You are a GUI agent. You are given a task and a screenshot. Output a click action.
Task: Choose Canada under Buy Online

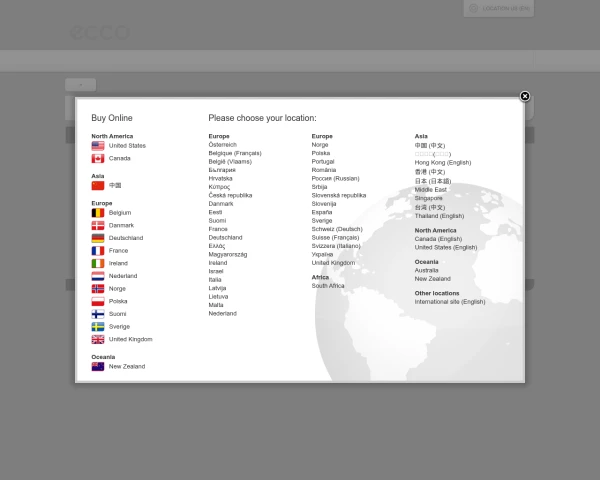(x=119, y=158)
